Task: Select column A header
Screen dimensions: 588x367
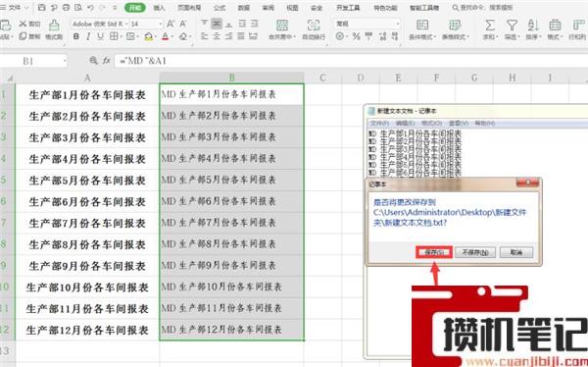Action: [x=87, y=78]
